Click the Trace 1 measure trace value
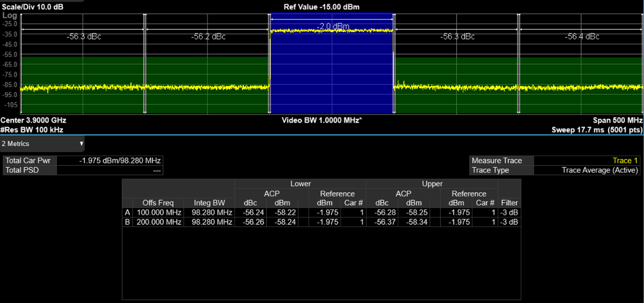 coord(586,161)
